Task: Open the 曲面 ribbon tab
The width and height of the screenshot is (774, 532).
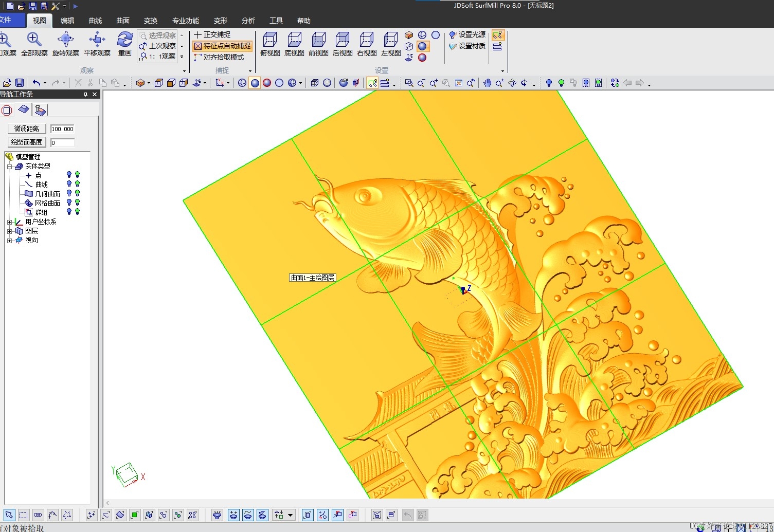Action: point(123,21)
